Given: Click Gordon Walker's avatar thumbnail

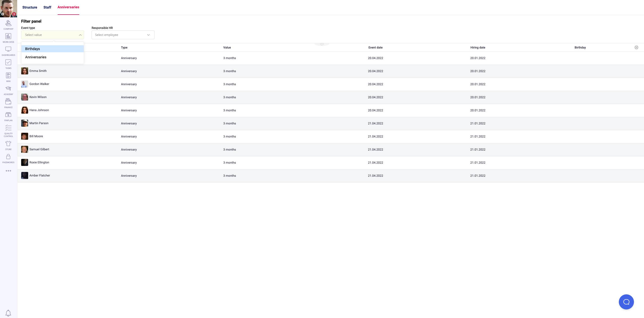Looking at the screenshot, I should click(x=24, y=84).
